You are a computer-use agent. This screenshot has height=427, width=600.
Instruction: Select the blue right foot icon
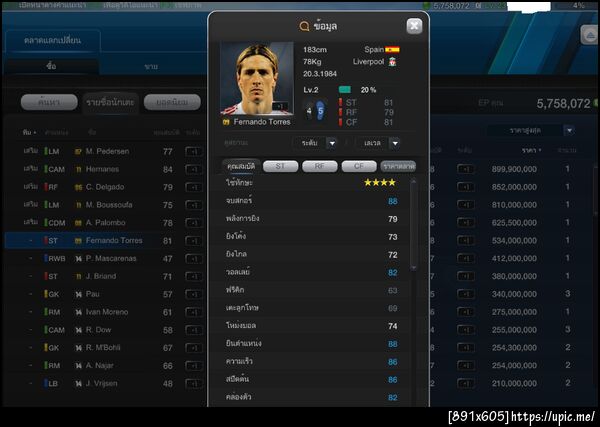pyautogui.click(x=320, y=111)
